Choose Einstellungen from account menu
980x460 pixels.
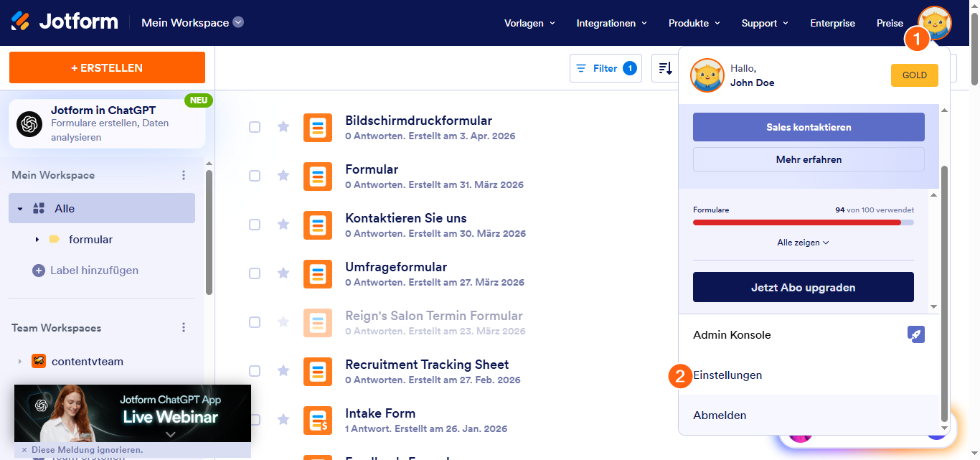click(727, 375)
